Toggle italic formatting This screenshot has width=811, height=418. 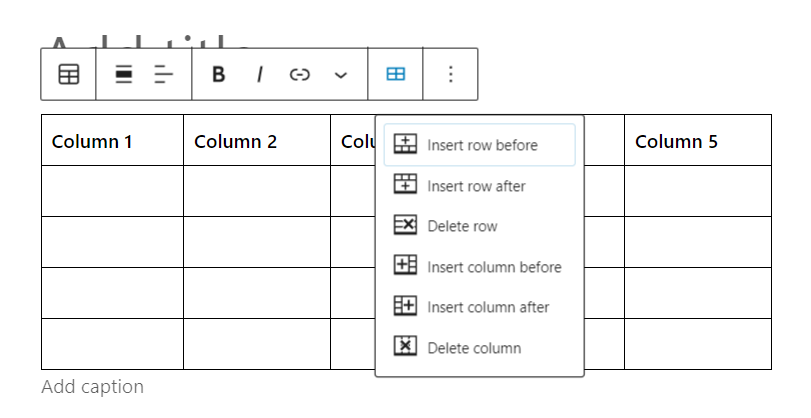[x=259, y=75]
